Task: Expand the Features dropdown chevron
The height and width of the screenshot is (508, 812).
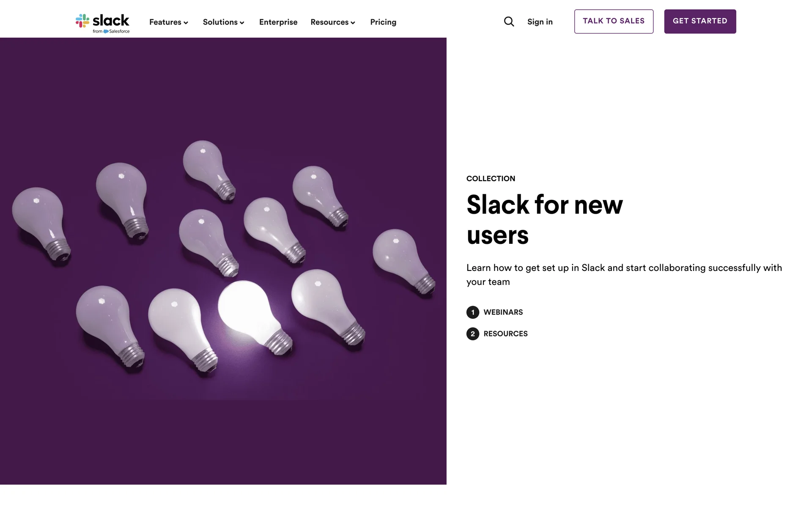Action: [x=186, y=23]
